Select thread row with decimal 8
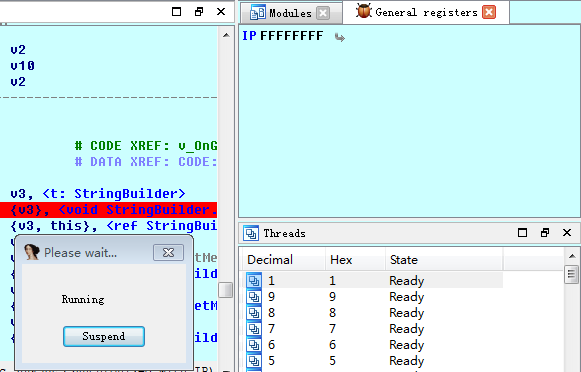 point(373,313)
